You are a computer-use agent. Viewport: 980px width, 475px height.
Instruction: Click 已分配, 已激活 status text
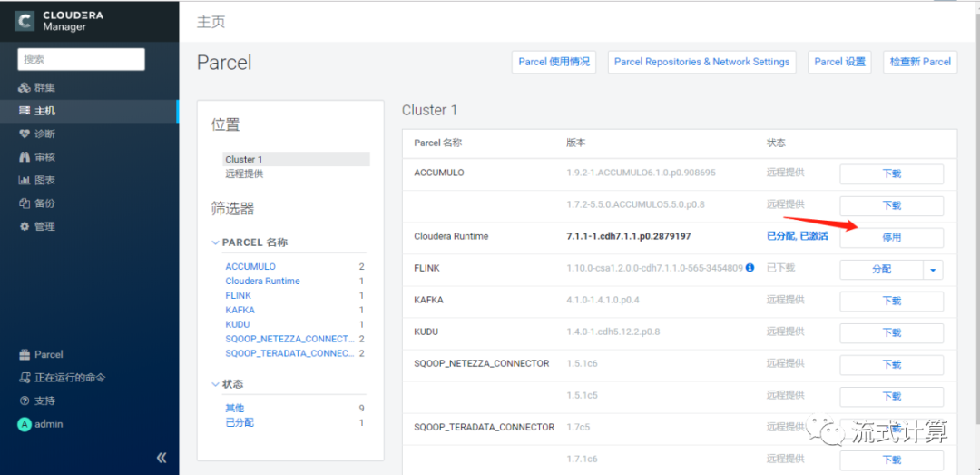tap(798, 236)
